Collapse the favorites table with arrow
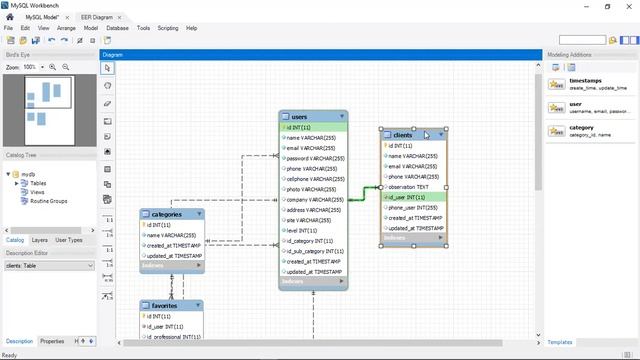The image size is (640, 360). pos(198,305)
